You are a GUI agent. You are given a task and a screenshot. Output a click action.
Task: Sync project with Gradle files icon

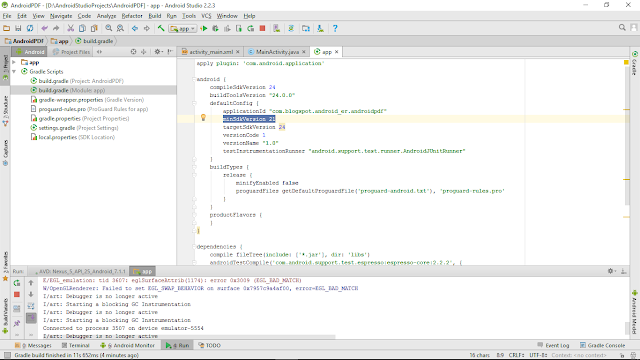pos(291,28)
